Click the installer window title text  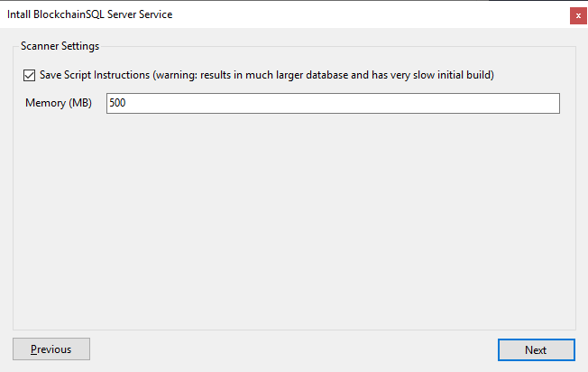89,14
